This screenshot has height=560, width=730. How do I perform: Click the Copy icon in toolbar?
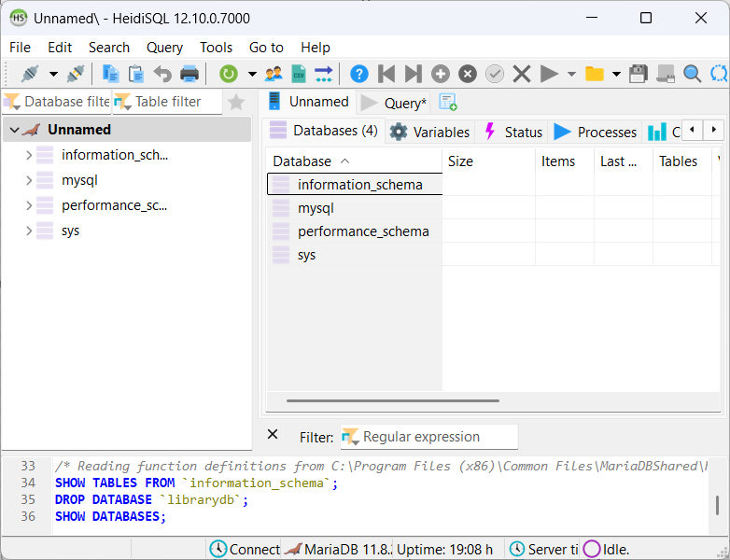pyautogui.click(x=111, y=74)
